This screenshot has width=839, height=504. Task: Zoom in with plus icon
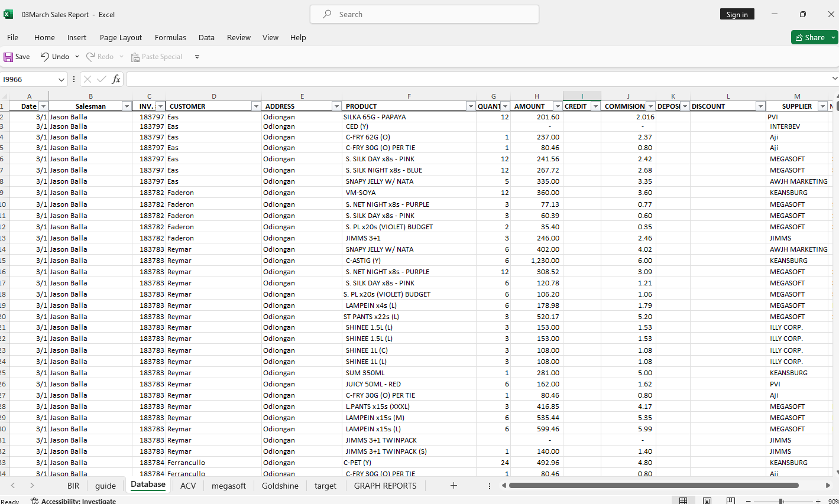click(x=818, y=501)
